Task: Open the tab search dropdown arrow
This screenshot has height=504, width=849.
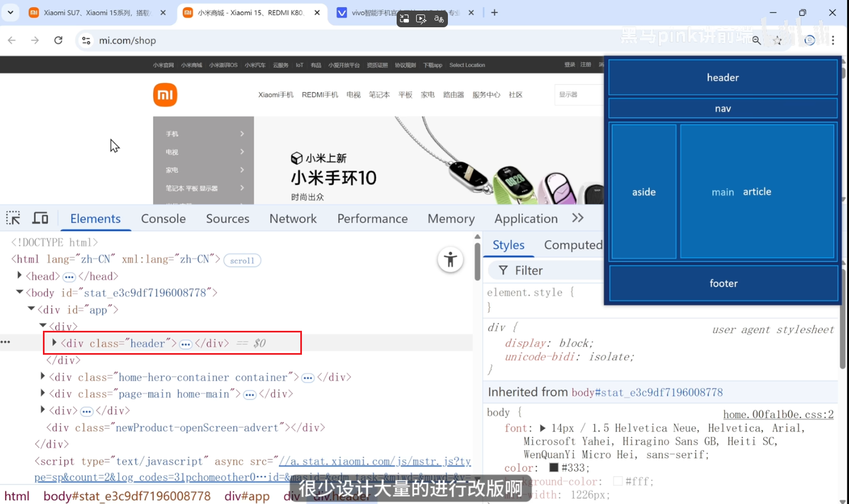Action: point(10,12)
